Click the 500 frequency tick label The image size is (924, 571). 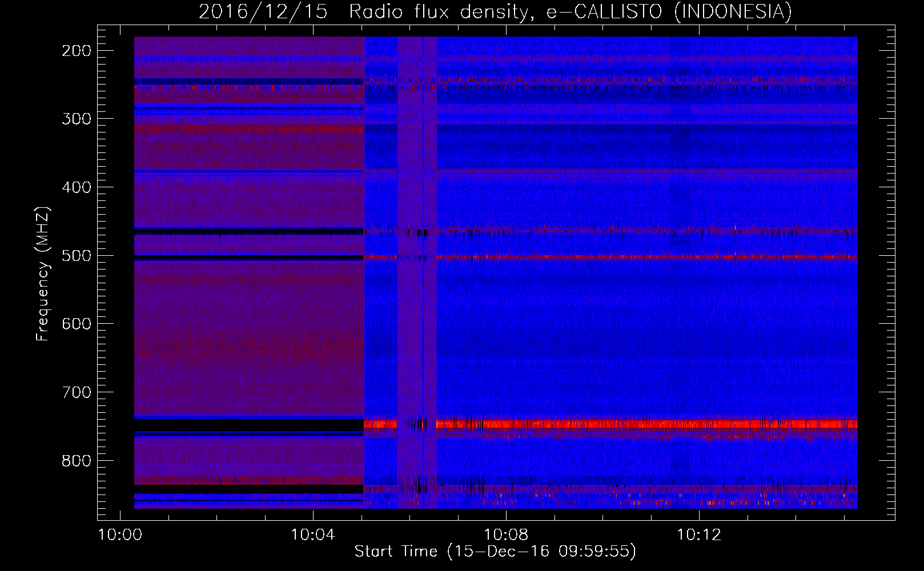tap(77, 256)
